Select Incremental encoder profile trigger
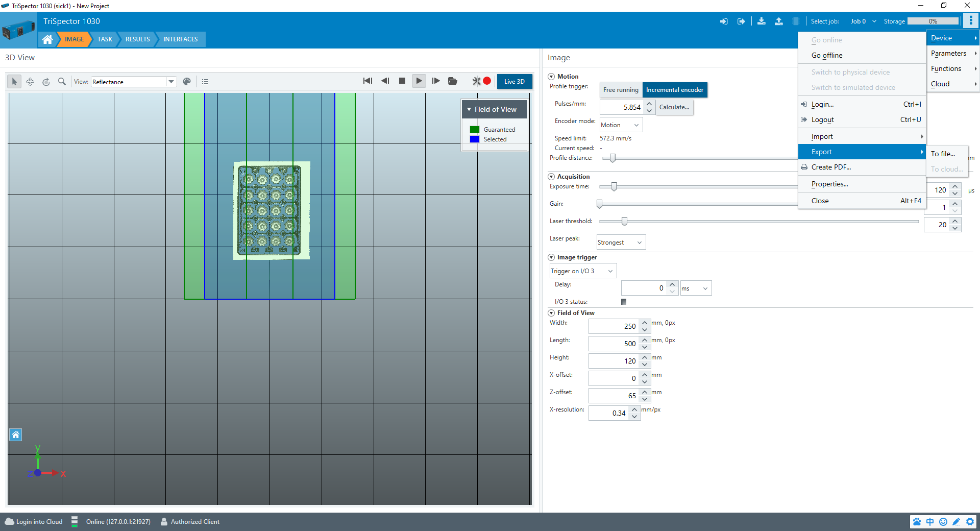Viewport: 980px width, 531px height. 675,90
